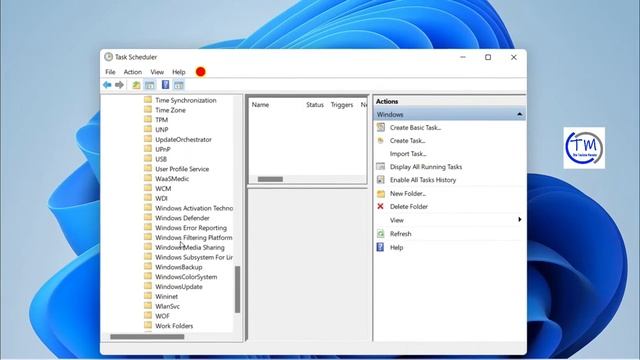This screenshot has width=640, height=360.
Task: Choose Create Task...
Action: pyautogui.click(x=408, y=140)
